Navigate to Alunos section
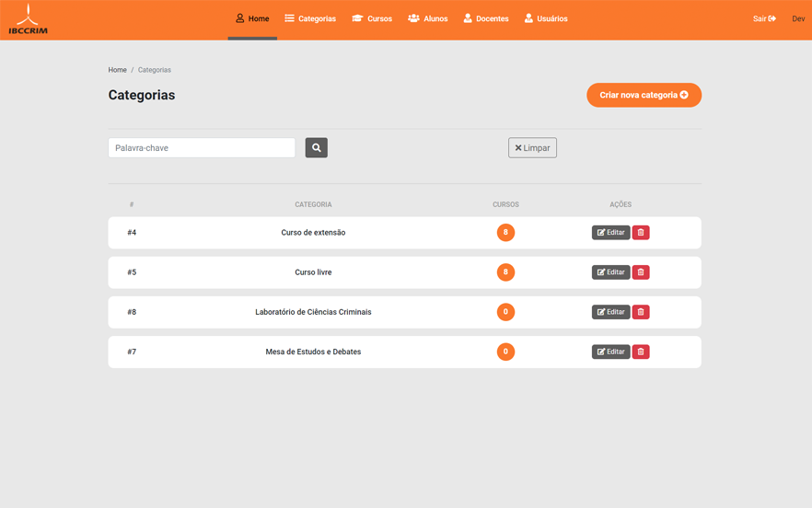Screen dimensions: 812x508 428,18
